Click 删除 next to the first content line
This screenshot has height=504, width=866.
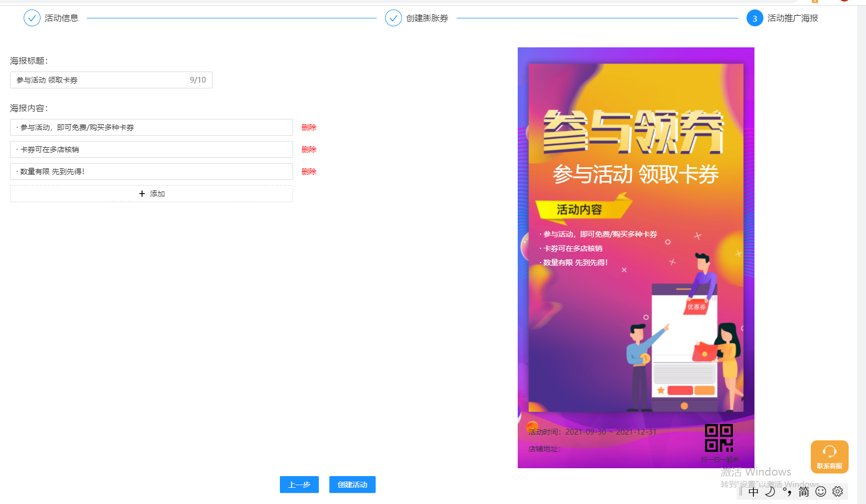point(308,127)
